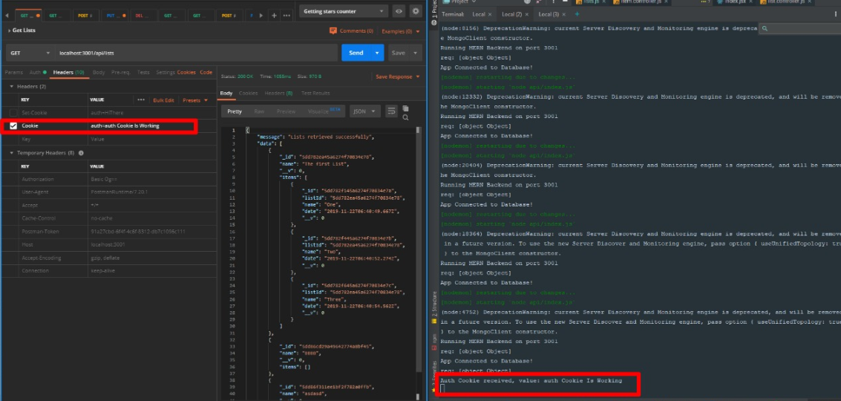The height and width of the screenshot is (401, 841).
Task: Open the GET method dropdown
Action: click(29, 53)
